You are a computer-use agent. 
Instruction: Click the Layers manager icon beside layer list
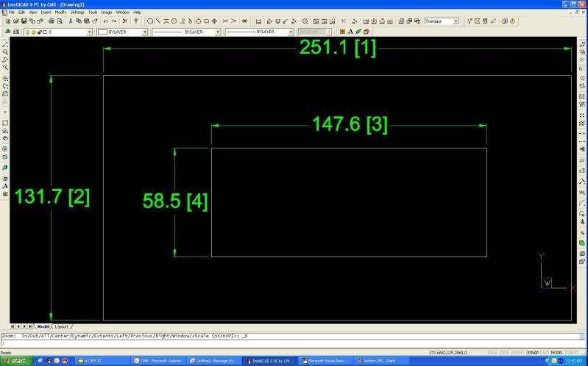[7, 32]
